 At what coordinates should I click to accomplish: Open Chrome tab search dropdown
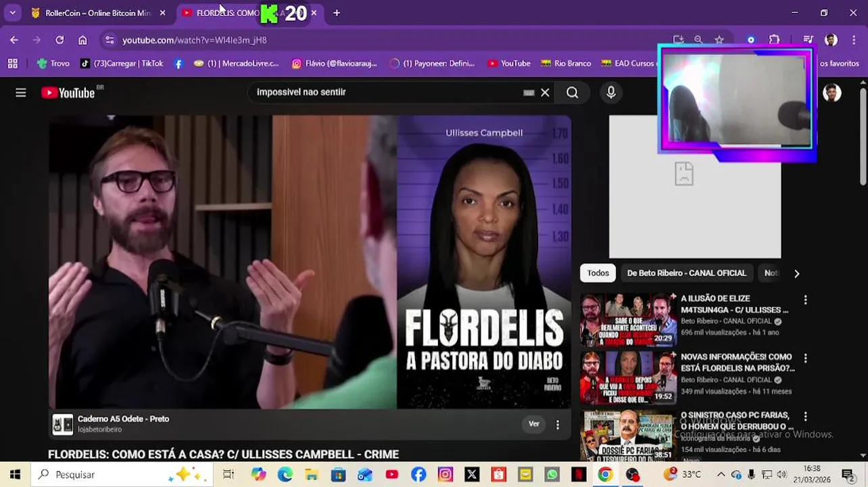coord(12,13)
